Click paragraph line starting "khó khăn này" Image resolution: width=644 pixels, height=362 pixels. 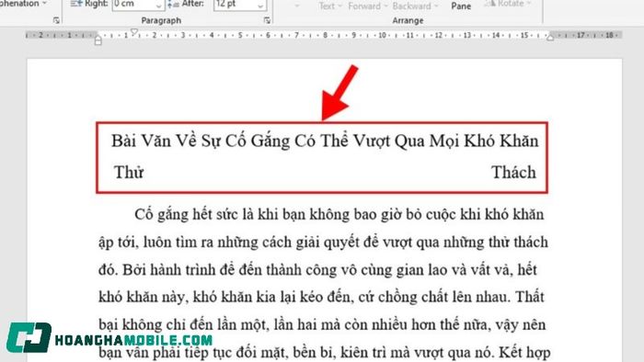(x=321, y=297)
